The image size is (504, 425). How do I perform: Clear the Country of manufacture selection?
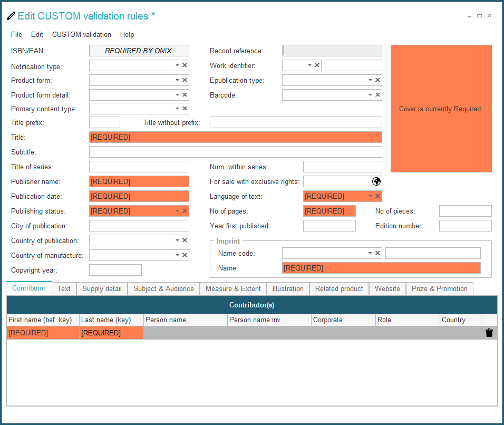click(x=185, y=255)
